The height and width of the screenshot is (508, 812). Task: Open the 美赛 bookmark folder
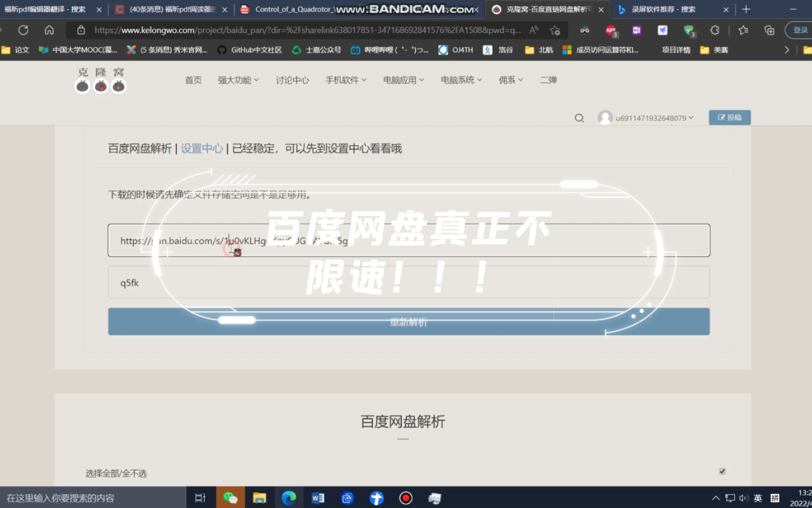(714, 50)
